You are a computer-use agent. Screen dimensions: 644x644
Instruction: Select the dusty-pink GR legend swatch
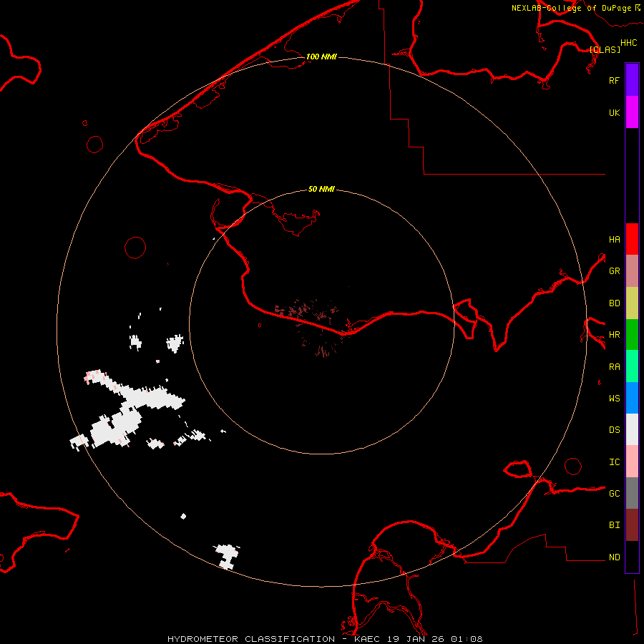pyautogui.click(x=632, y=271)
